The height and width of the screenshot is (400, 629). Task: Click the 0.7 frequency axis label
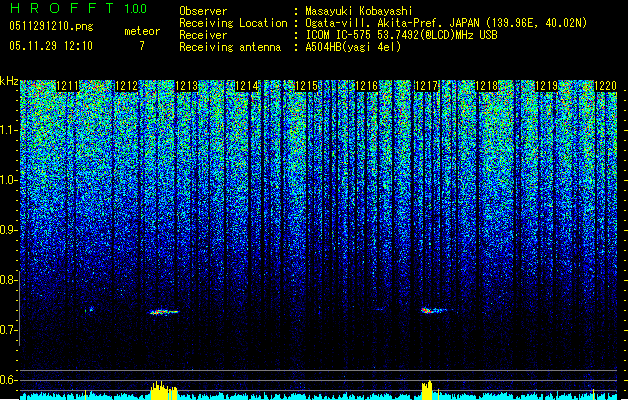tap(9, 330)
